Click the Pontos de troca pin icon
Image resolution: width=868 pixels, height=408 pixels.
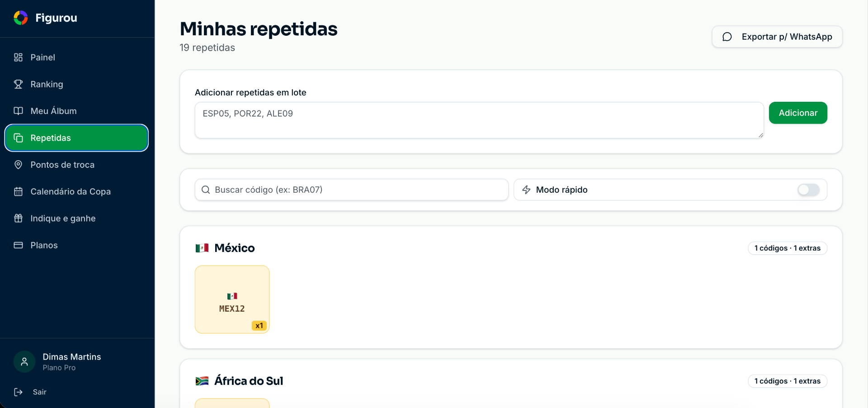[18, 165]
